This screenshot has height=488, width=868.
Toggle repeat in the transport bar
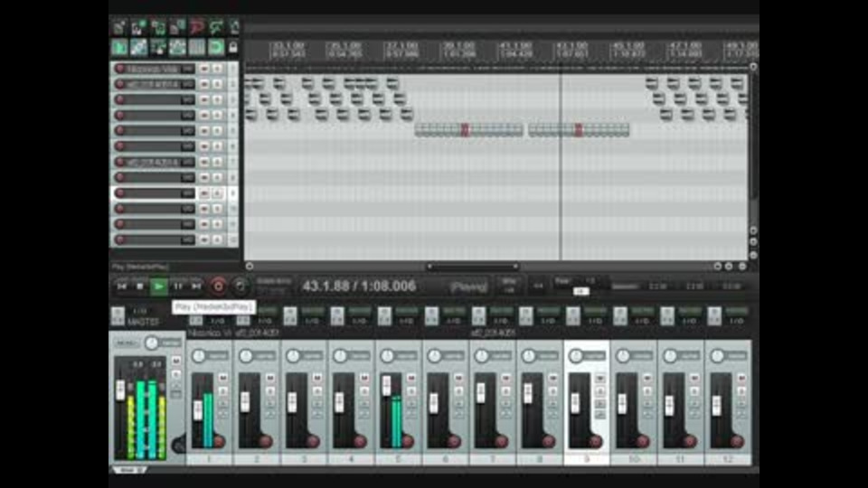click(x=240, y=286)
